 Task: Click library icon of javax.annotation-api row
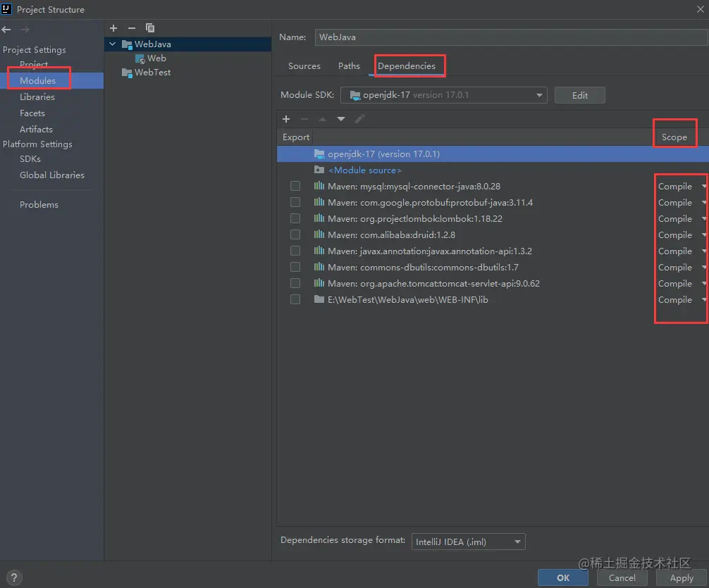pyautogui.click(x=319, y=251)
